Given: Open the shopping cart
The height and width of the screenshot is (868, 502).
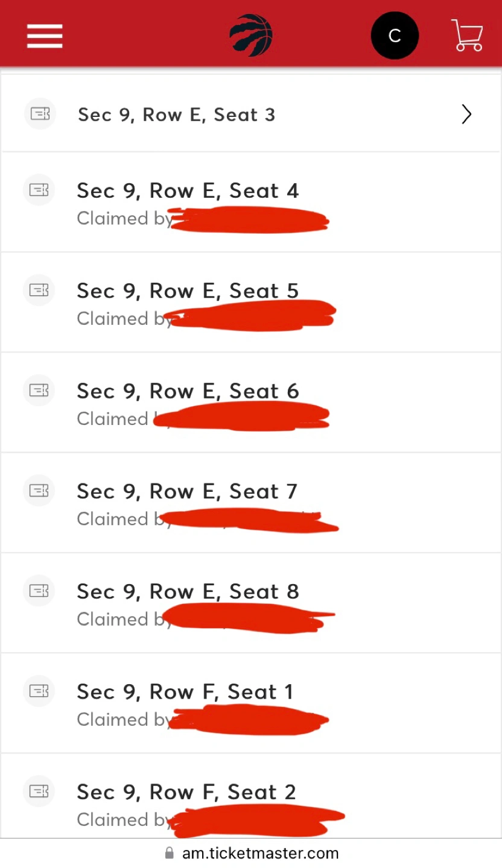Looking at the screenshot, I should 467,36.
